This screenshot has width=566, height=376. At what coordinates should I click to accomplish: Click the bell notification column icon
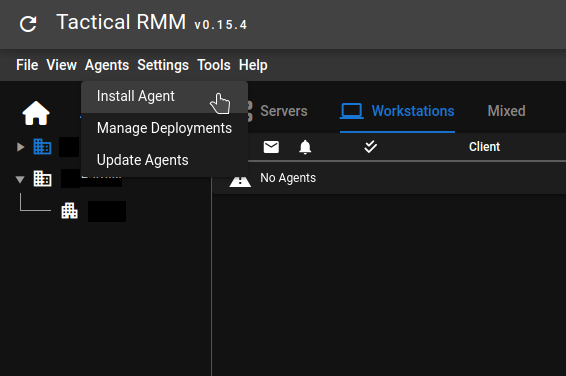(x=305, y=147)
